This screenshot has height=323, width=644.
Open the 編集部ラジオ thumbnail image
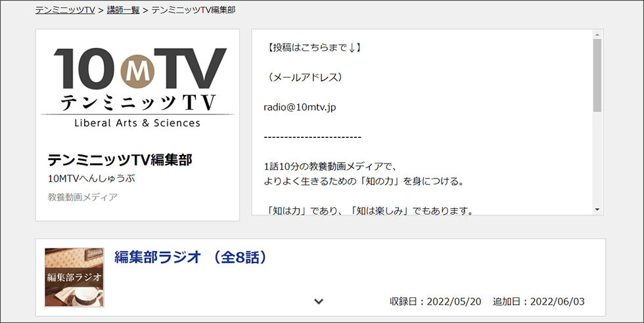(x=74, y=278)
